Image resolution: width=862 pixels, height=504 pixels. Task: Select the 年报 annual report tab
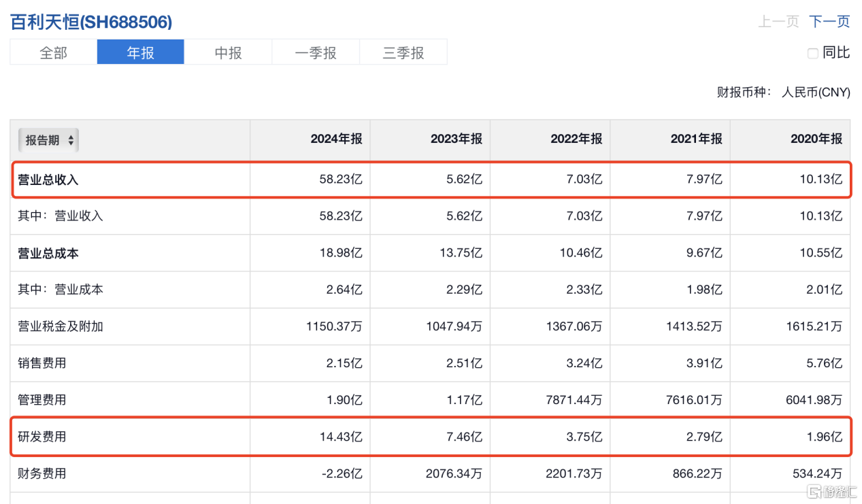[x=140, y=52]
